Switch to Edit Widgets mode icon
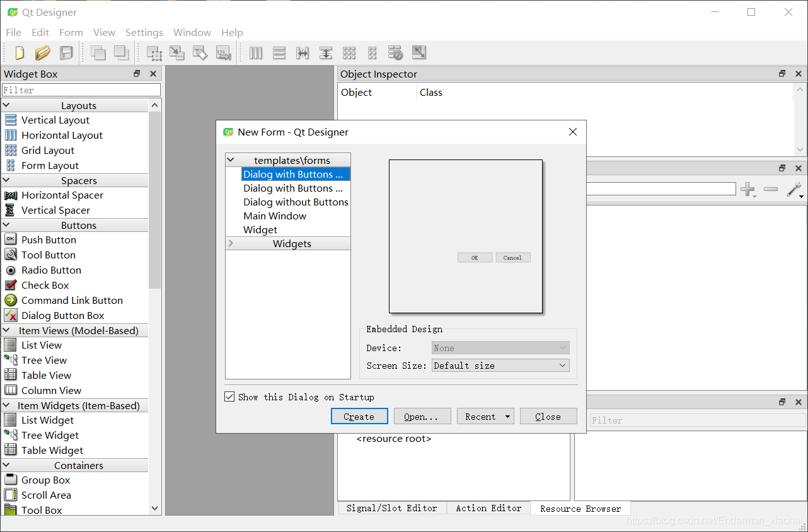Image resolution: width=808 pixels, height=532 pixels. pyautogui.click(x=154, y=53)
